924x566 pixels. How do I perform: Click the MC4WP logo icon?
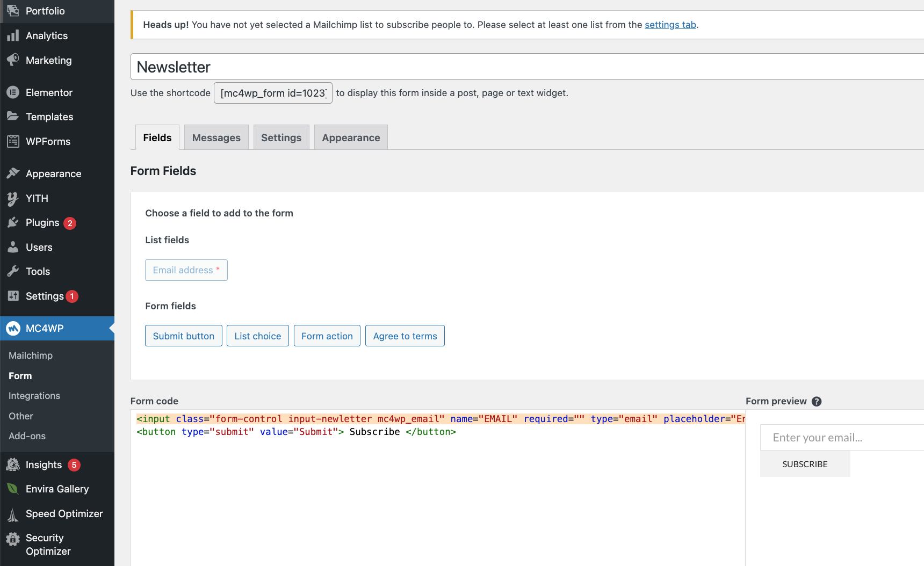pos(13,328)
